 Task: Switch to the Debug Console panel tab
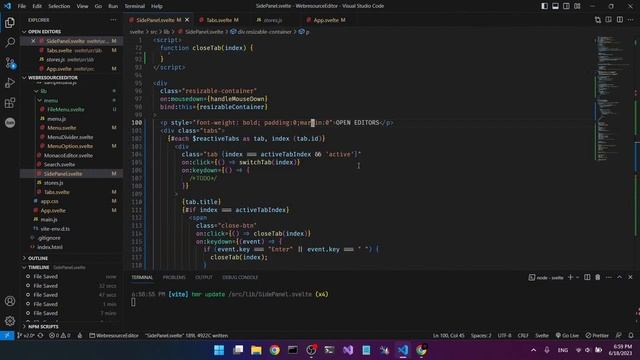(240, 278)
